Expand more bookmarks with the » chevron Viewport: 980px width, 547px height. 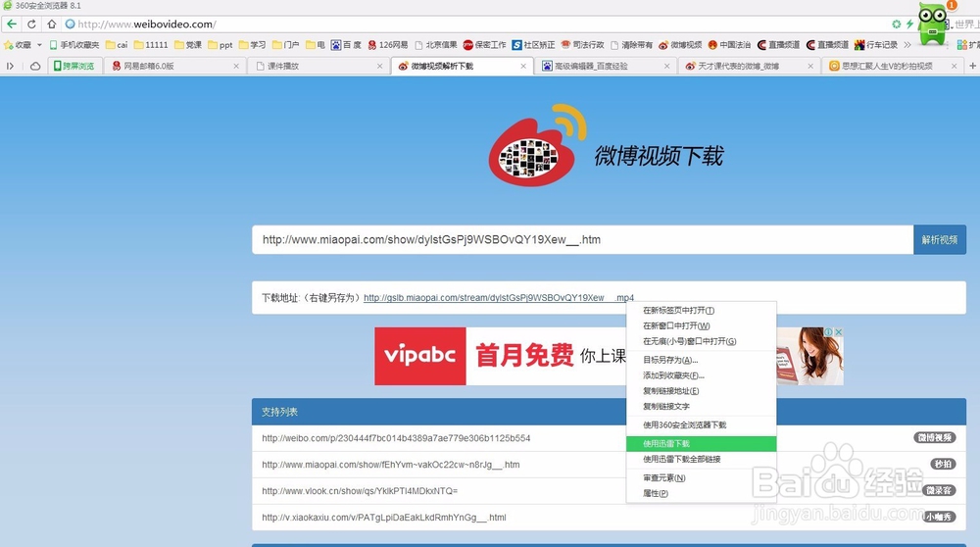tap(907, 45)
